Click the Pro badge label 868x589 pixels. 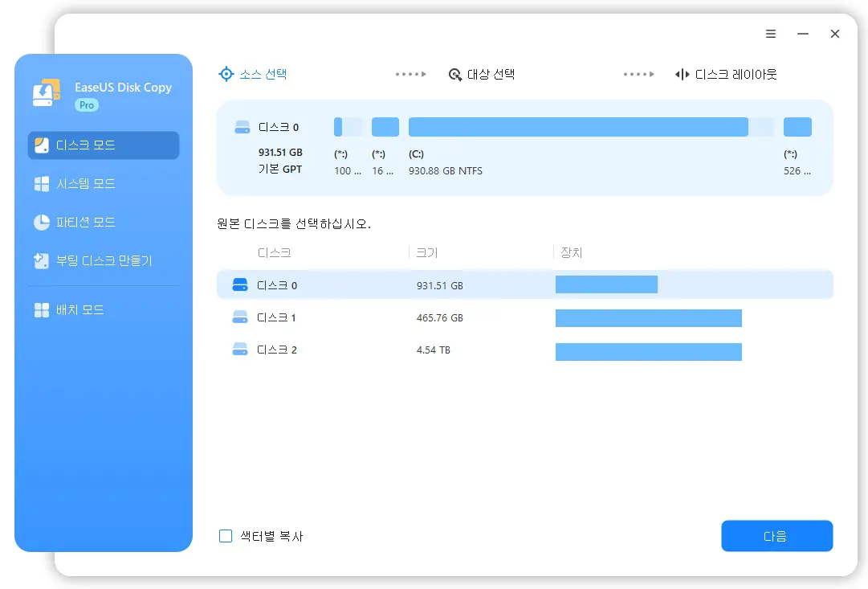[x=87, y=104]
